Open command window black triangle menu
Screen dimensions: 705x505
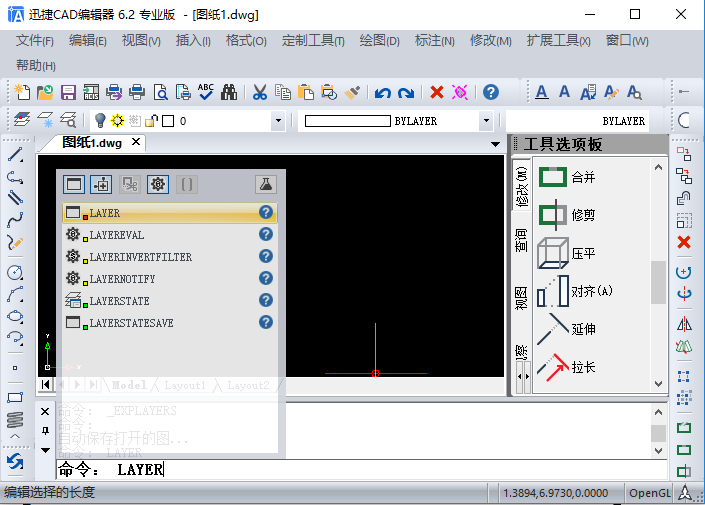[x=45, y=450]
